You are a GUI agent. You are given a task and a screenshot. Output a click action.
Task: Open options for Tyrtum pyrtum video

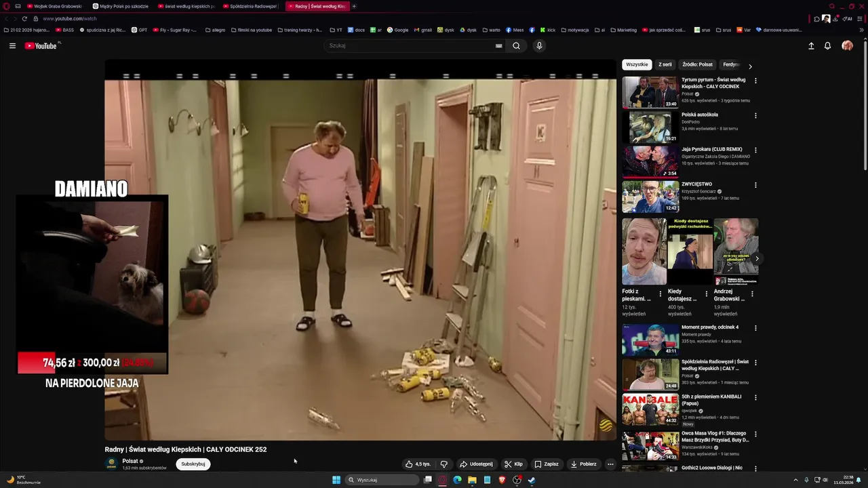click(x=755, y=81)
